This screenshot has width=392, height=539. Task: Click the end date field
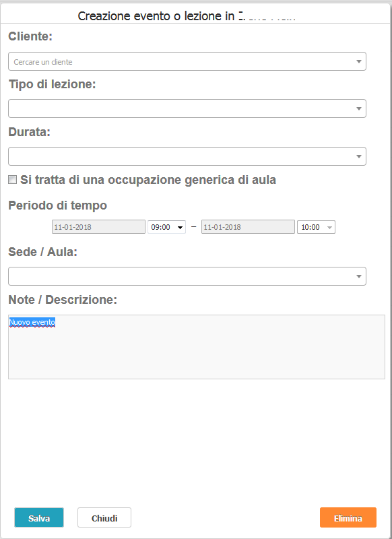pos(248,227)
